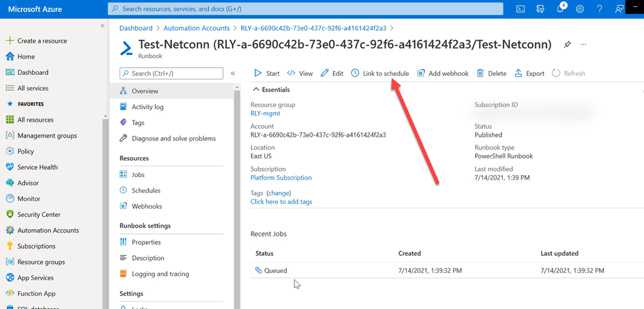Viewport: 644px width, 309px height.
Task: Click the Dashboard breadcrumb link
Action: coord(135,28)
